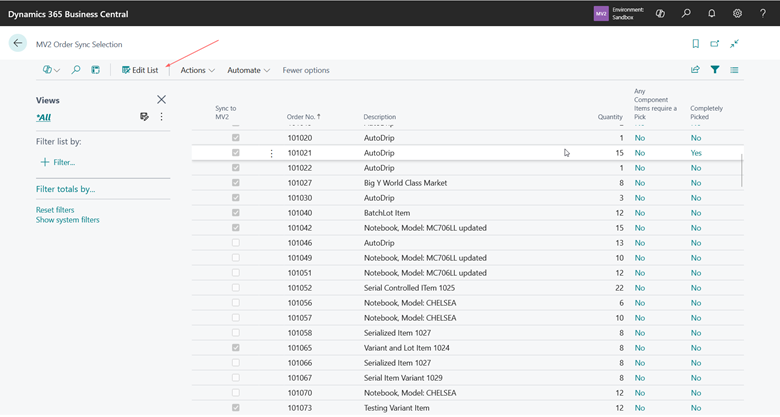The width and height of the screenshot is (780, 417).
Task: Open page in new window
Action: coord(715,44)
